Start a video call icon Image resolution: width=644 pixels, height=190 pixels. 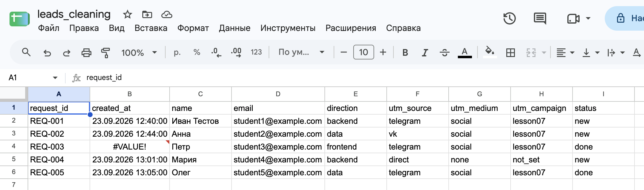(x=573, y=19)
